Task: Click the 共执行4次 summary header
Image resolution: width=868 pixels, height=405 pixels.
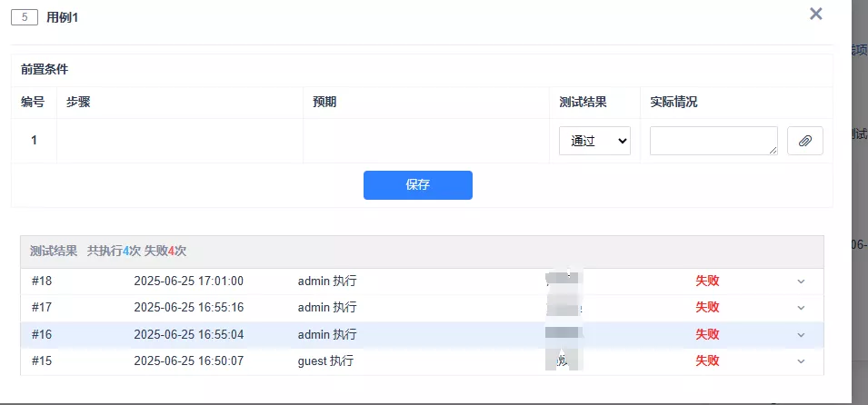Action: coord(114,252)
